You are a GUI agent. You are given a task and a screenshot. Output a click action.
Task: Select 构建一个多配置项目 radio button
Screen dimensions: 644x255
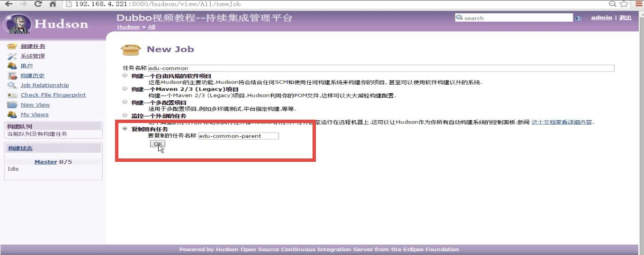(x=125, y=102)
